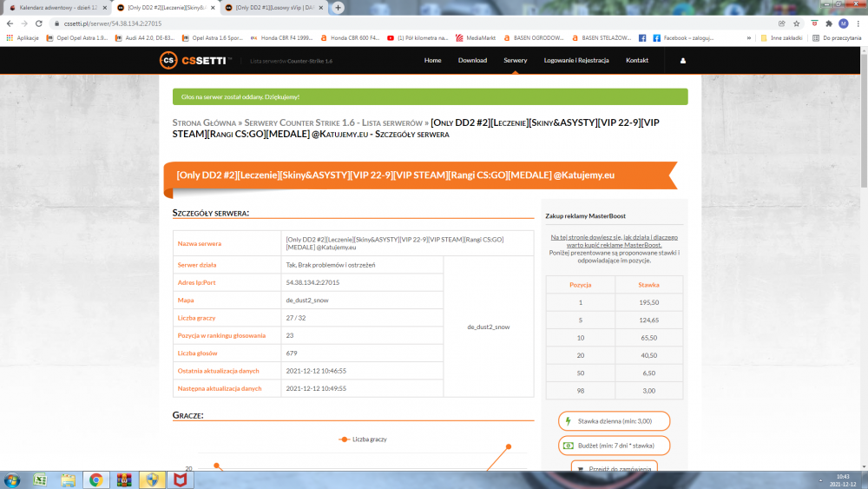Image resolution: width=868 pixels, height=489 pixels.
Task: Click de_dust2_snow map value
Action: (x=307, y=301)
